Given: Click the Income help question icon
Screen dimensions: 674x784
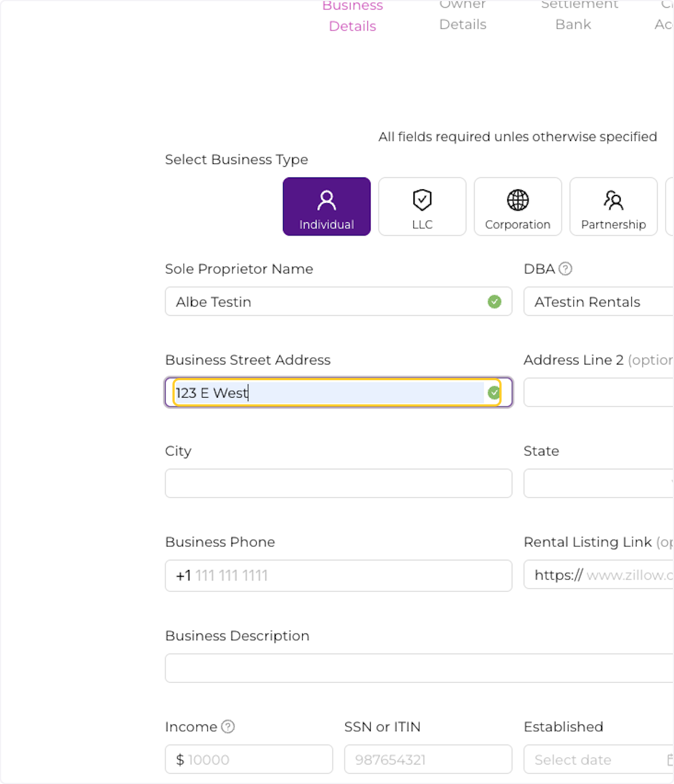Looking at the screenshot, I should [228, 727].
